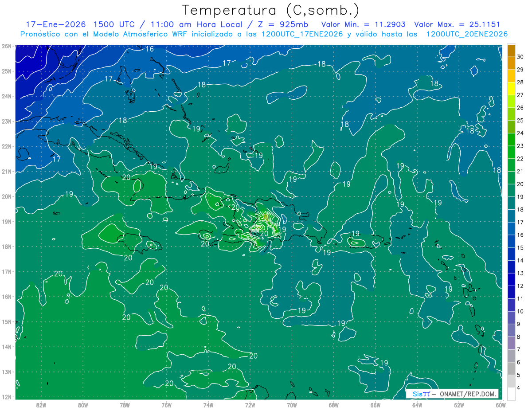Click the 62W longitude axis label
532x411 pixels.
point(459,404)
